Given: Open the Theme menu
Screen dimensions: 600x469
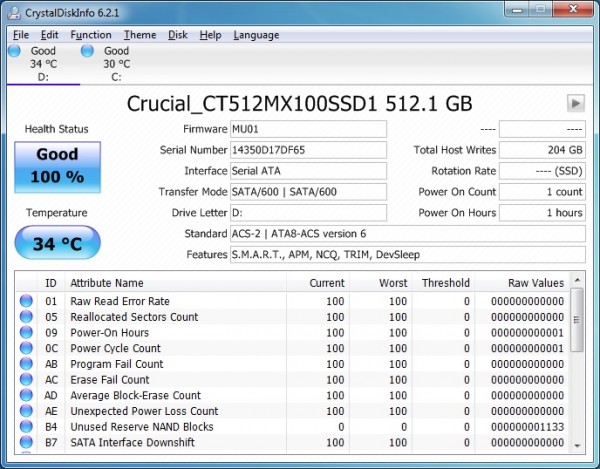Looking at the screenshot, I should (140, 35).
